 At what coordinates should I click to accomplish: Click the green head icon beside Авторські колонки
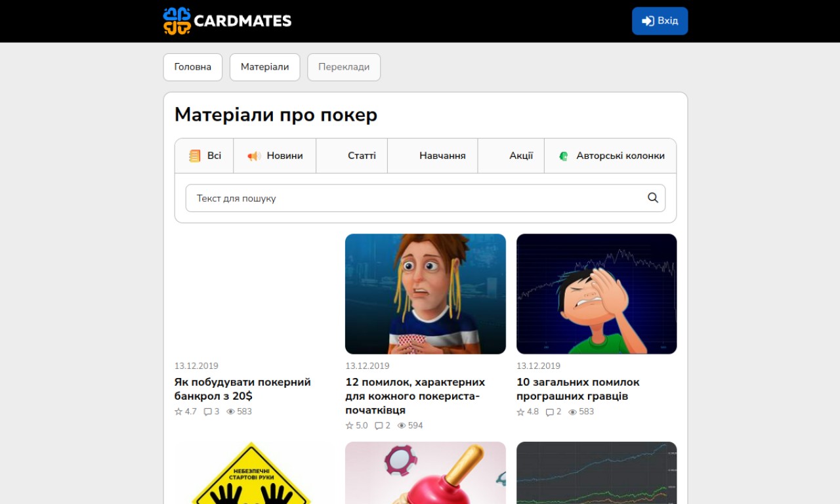coord(563,156)
